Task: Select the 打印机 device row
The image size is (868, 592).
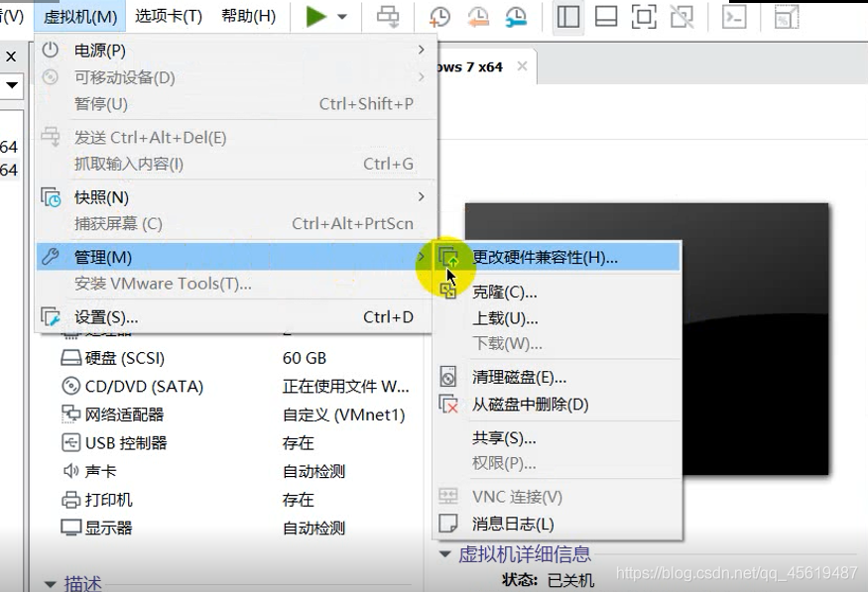Action: coord(236,500)
